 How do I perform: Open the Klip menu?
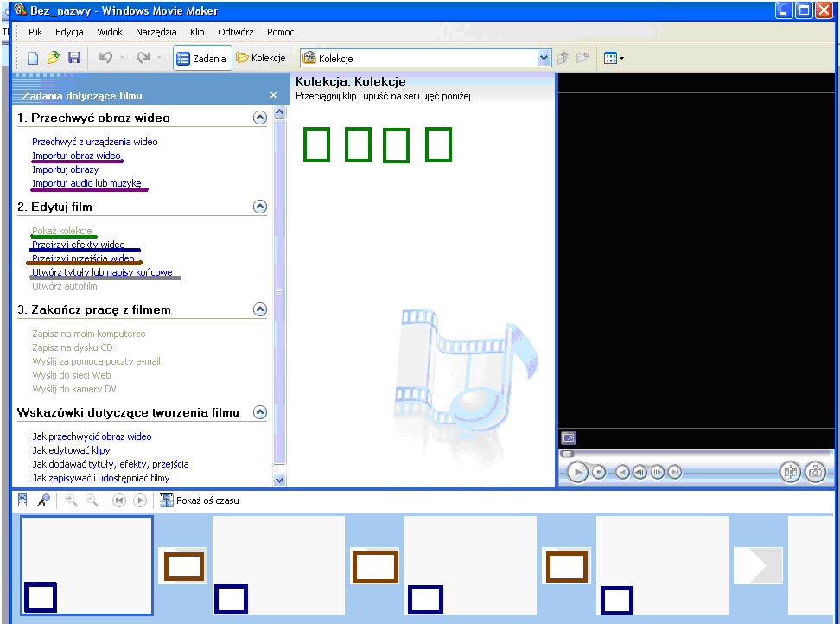(x=197, y=32)
